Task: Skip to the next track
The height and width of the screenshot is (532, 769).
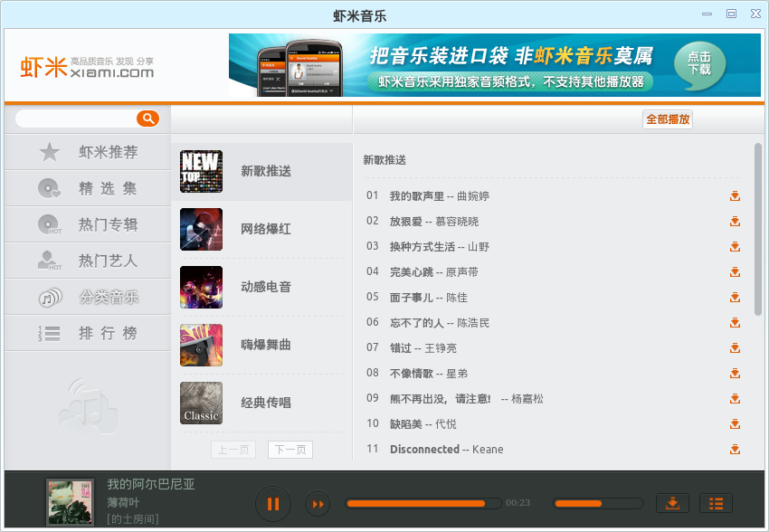Action: click(x=318, y=504)
